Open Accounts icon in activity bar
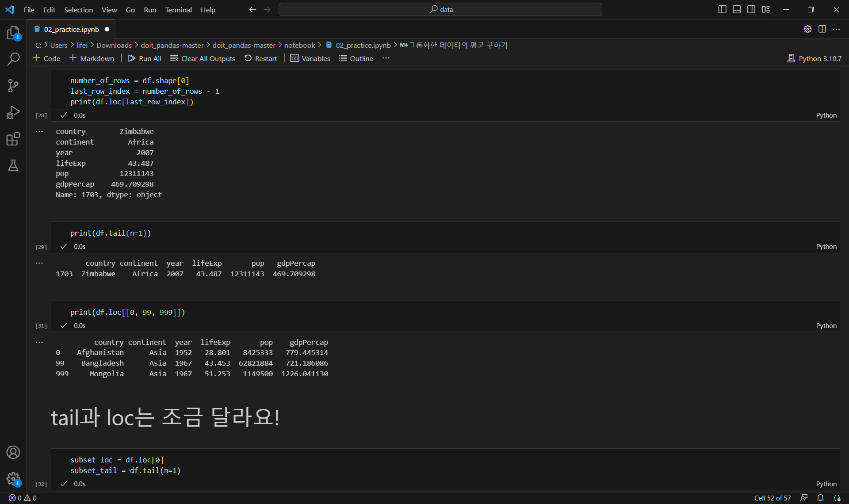 point(13,452)
